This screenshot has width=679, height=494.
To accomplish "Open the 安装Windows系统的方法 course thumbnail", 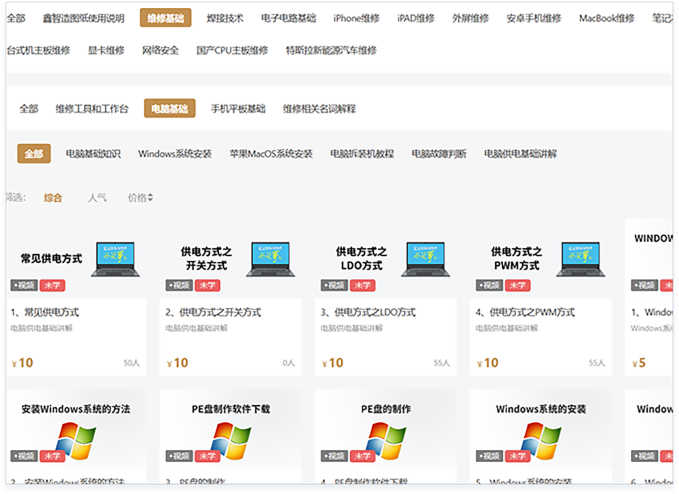I will (76, 431).
